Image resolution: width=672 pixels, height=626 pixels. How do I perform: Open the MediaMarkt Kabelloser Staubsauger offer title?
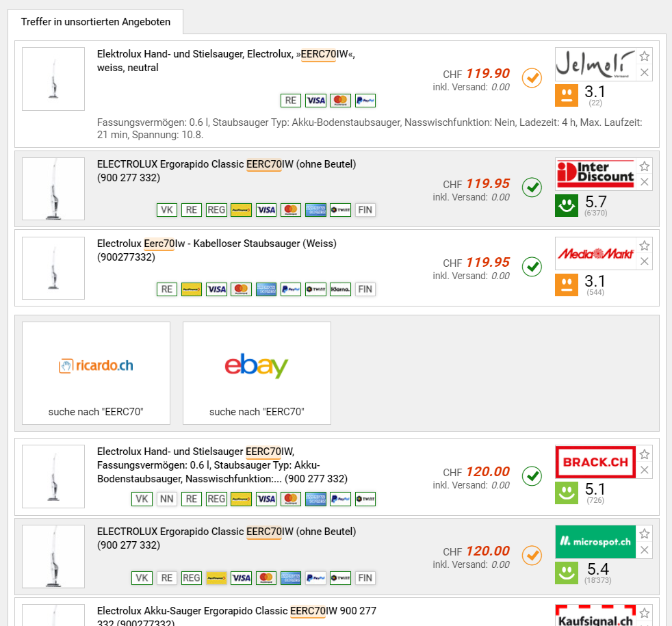217,244
